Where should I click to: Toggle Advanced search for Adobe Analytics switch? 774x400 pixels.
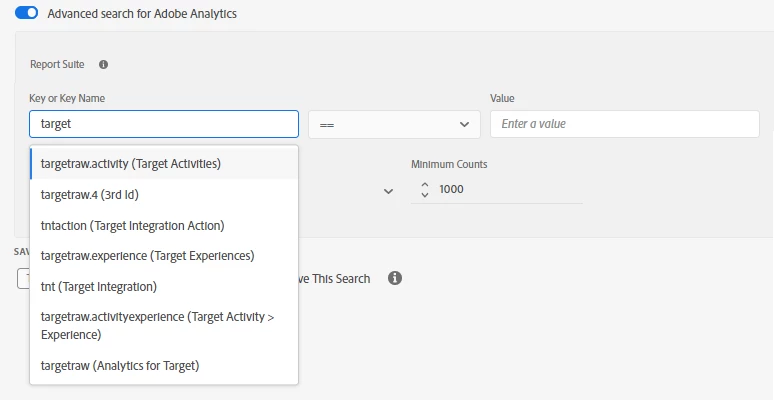pyautogui.click(x=26, y=13)
